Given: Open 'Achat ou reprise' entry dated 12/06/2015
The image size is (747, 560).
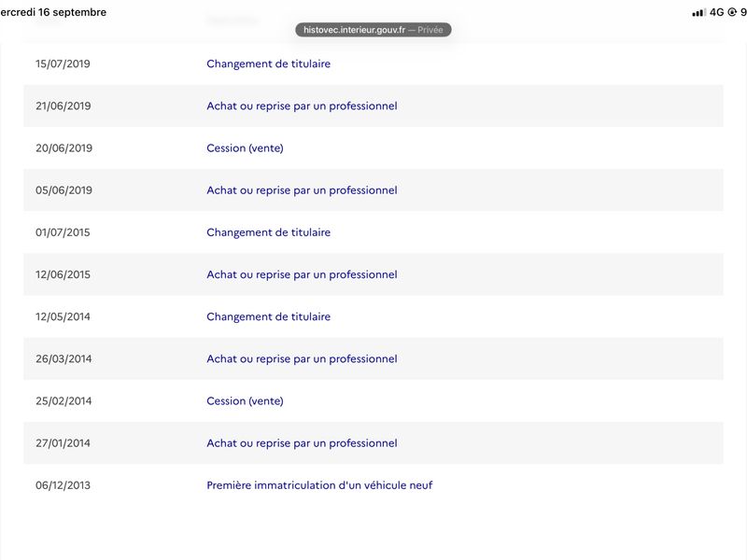Looking at the screenshot, I should pos(302,274).
